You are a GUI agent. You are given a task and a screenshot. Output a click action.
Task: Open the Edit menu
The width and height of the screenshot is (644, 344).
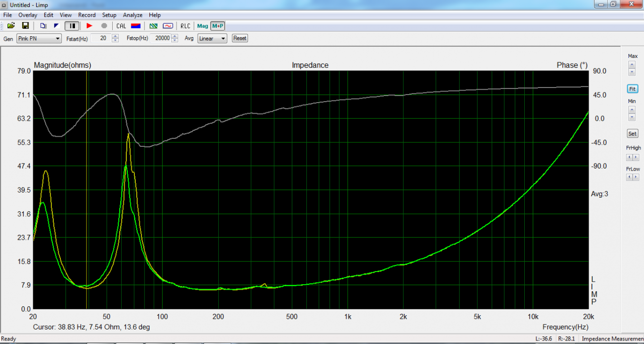[x=48, y=15]
